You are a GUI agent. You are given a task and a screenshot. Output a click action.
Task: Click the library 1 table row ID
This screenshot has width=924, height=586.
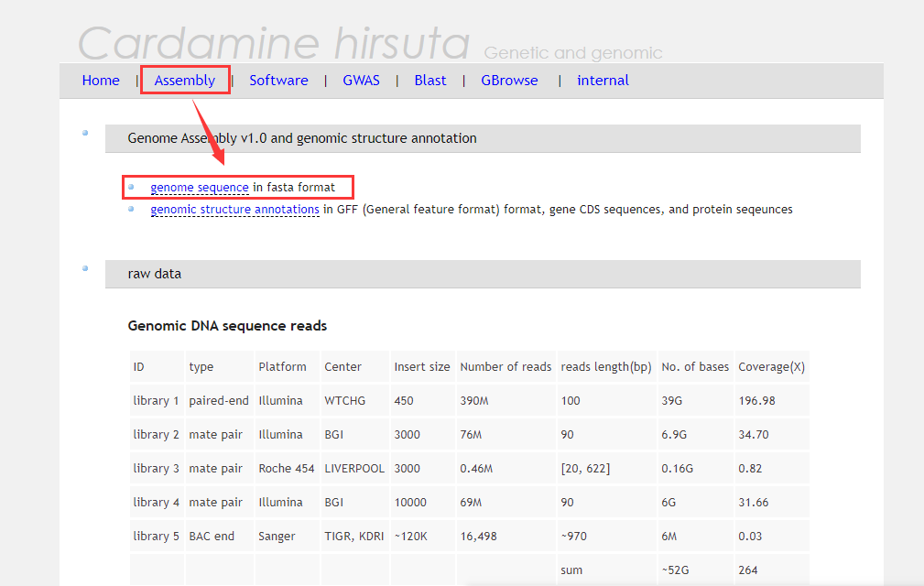click(156, 400)
